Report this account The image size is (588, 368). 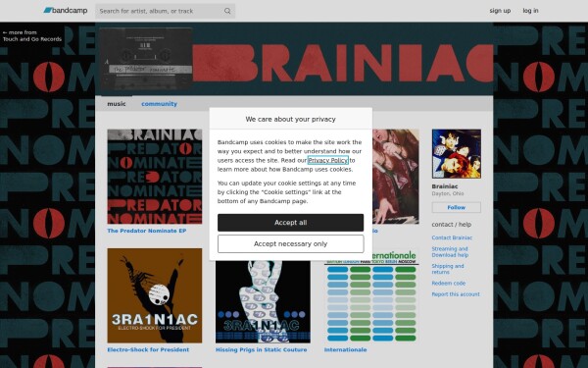coord(456,294)
